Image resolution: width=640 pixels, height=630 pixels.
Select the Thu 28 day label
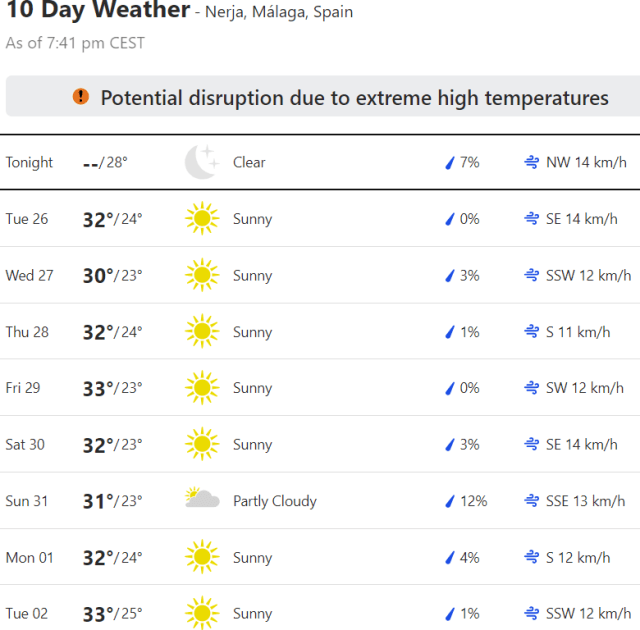tap(27, 332)
